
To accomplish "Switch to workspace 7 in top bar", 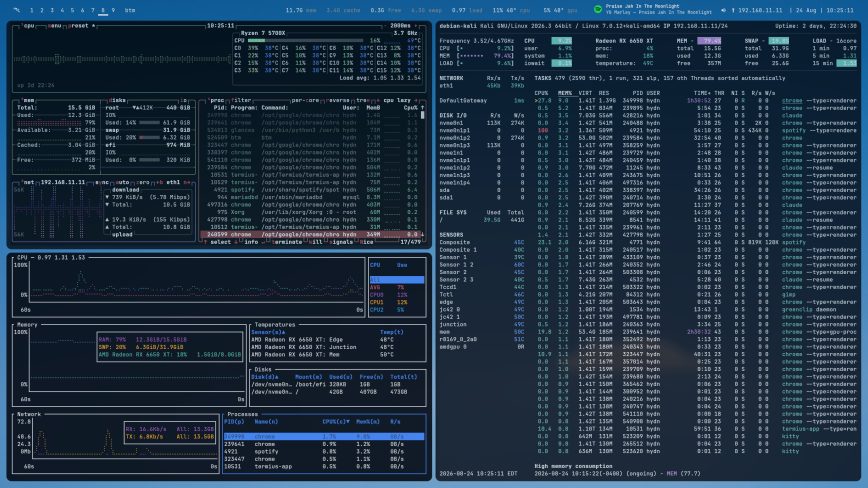I will (x=93, y=10).
